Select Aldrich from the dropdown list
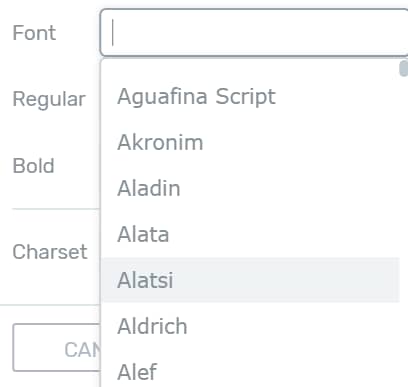 (x=250, y=326)
